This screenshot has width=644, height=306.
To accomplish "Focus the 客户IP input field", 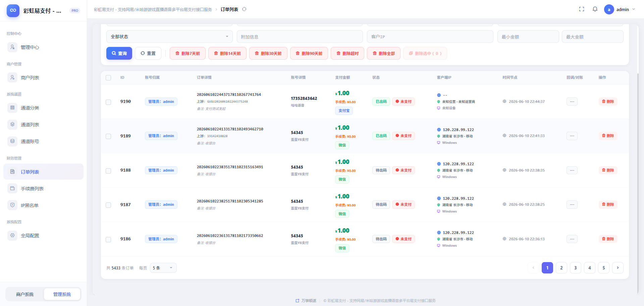I will pyautogui.click(x=430, y=37).
